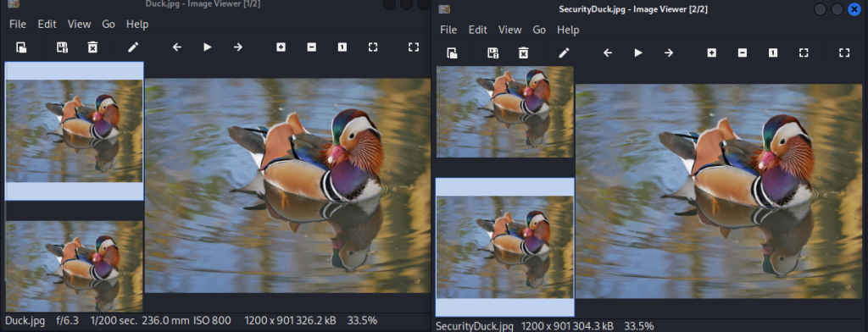Viewport: 868px width, 332px height.
Task: Click the open file icon in SecurityDuck.jpg toolbar
Action: point(452,53)
